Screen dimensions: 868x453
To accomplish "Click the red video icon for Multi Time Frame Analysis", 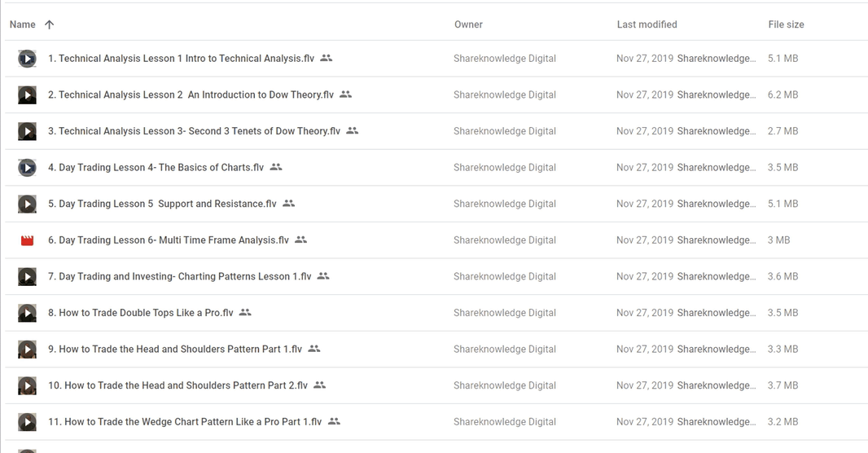I will 27,240.
